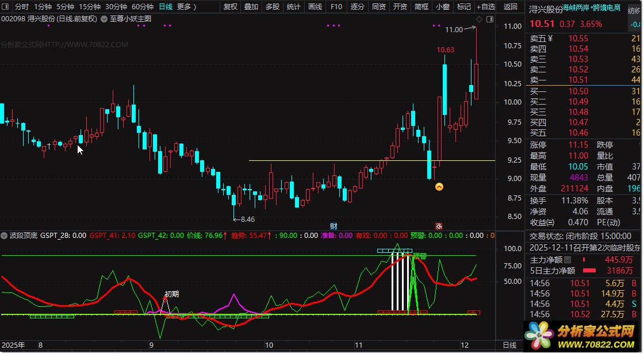Click the red 涨 marker on timeline

(x=439, y=226)
